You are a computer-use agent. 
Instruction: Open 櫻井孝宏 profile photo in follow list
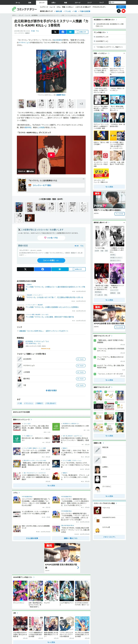(20, 379)
